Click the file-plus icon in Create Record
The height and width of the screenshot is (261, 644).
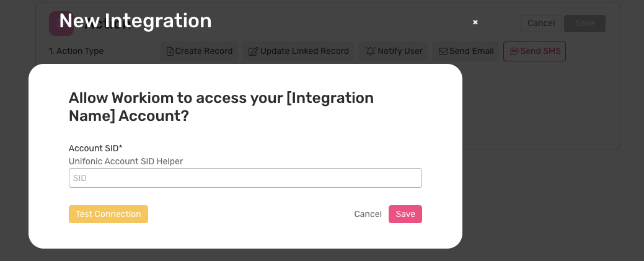(x=170, y=51)
